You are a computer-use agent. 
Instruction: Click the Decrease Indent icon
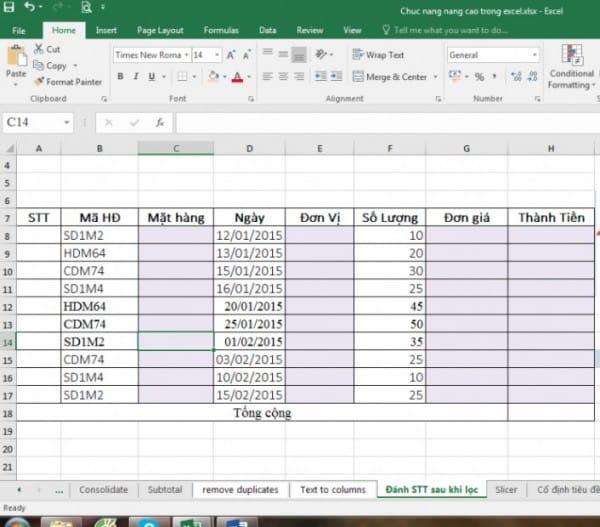coord(321,77)
